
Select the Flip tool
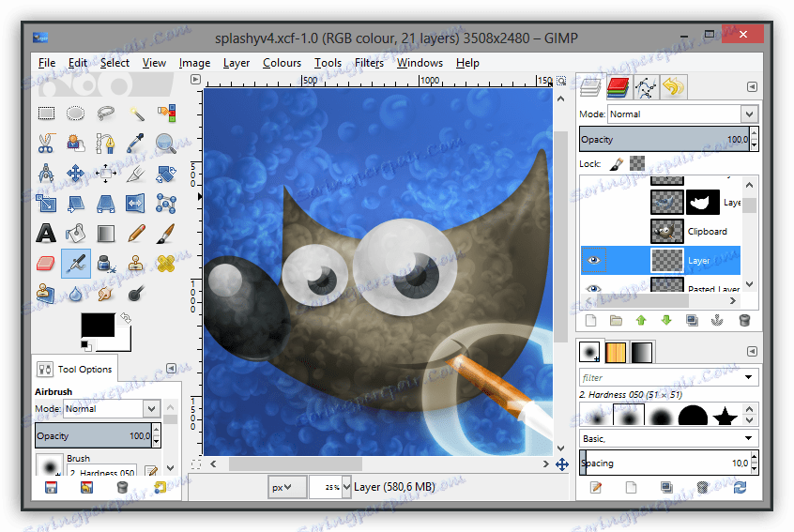[x=136, y=204]
